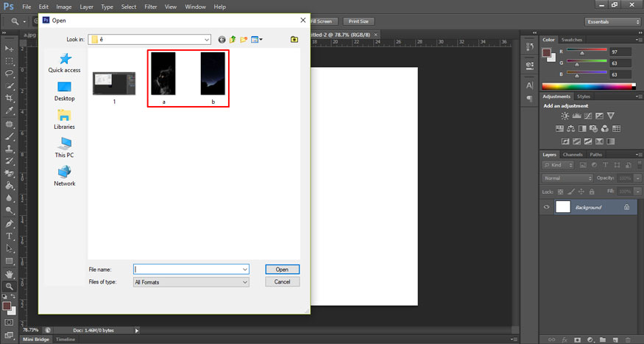Image resolution: width=644 pixels, height=344 pixels.
Task: Add a Color Balance adjustment
Action: point(571,129)
